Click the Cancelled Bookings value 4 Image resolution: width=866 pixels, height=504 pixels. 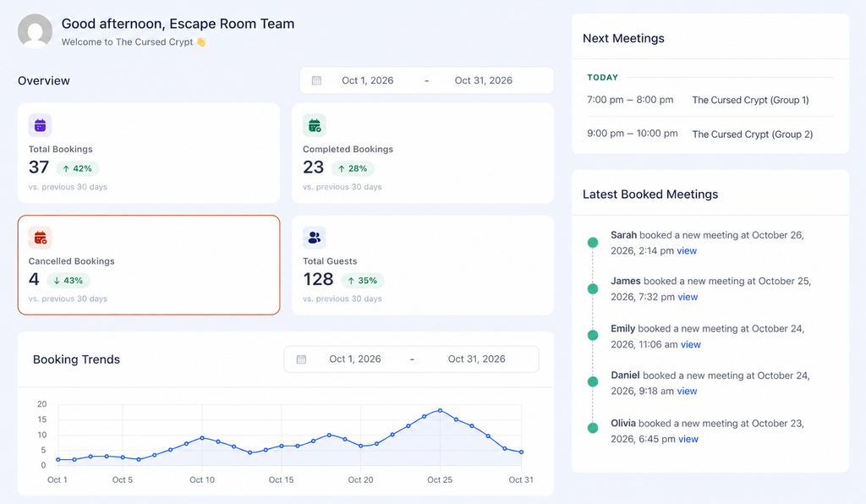click(34, 279)
